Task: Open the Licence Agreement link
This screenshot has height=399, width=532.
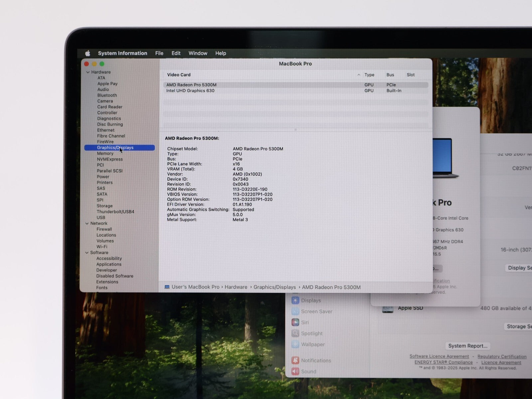Action: 501,362
